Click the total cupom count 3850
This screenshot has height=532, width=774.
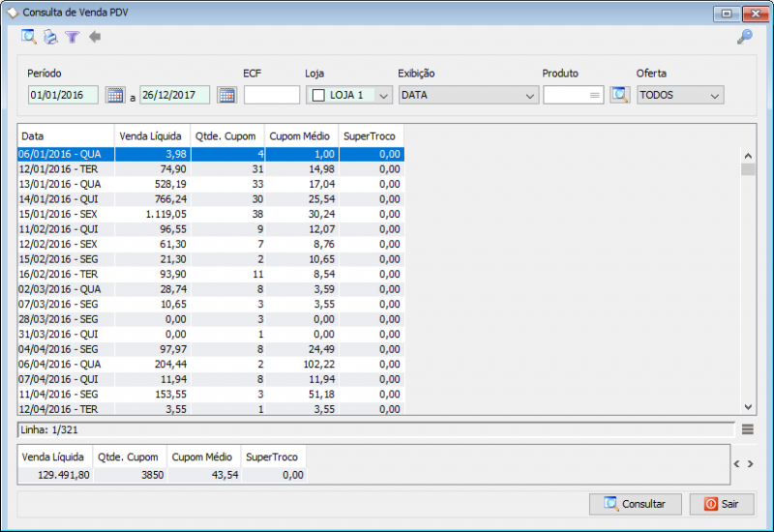click(x=130, y=475)
